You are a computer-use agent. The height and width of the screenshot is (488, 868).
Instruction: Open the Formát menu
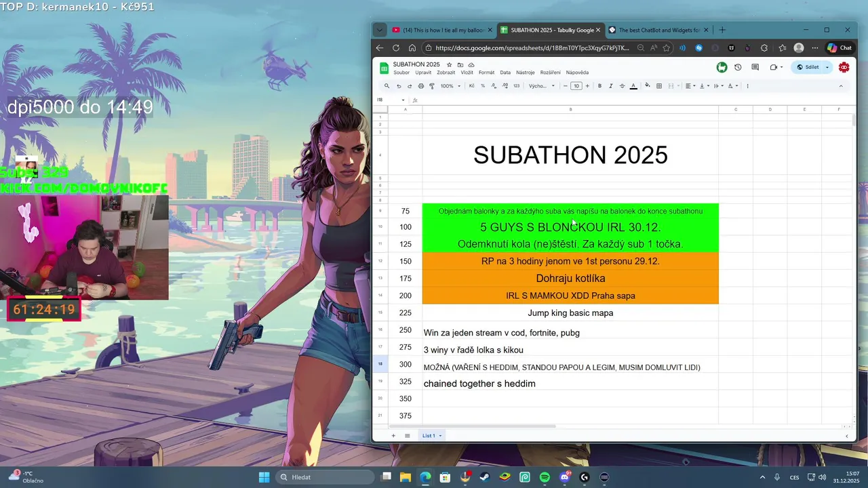(x=486, y=73)
